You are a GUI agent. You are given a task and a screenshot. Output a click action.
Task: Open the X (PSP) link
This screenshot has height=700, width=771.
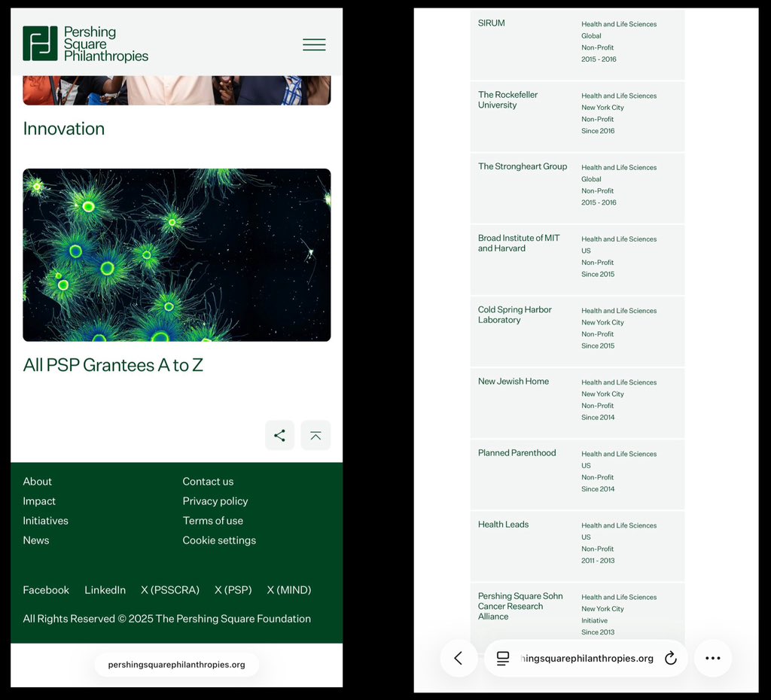pos(233,590)
